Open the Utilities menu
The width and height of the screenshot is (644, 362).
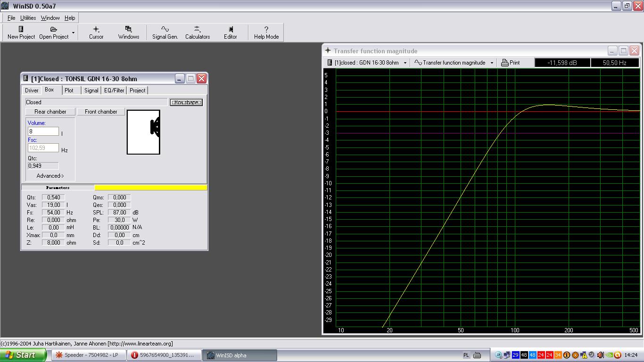(x=28, y=18)
